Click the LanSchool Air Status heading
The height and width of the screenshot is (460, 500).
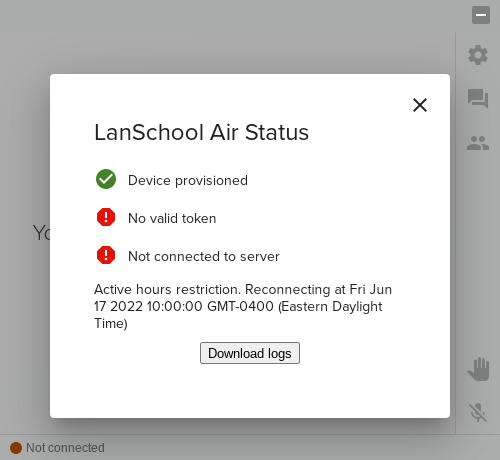[202, 132]
